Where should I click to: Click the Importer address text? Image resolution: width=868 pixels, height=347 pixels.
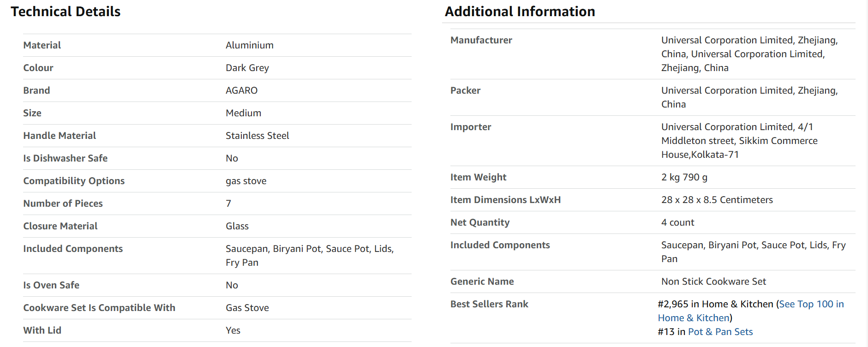click(739, 141)
